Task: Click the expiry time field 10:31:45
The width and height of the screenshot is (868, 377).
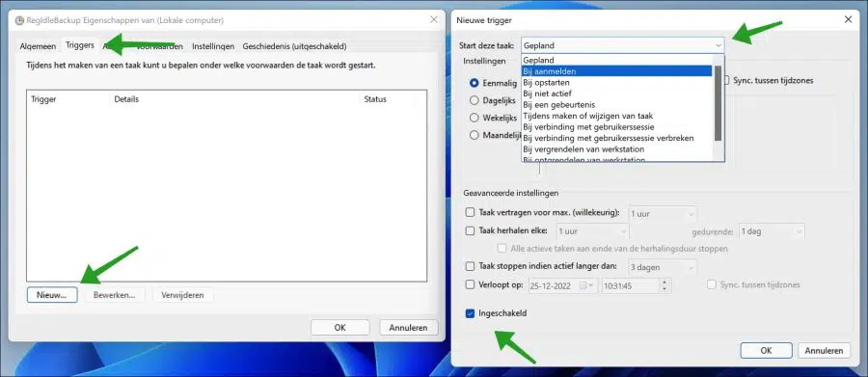Action: 631,285
